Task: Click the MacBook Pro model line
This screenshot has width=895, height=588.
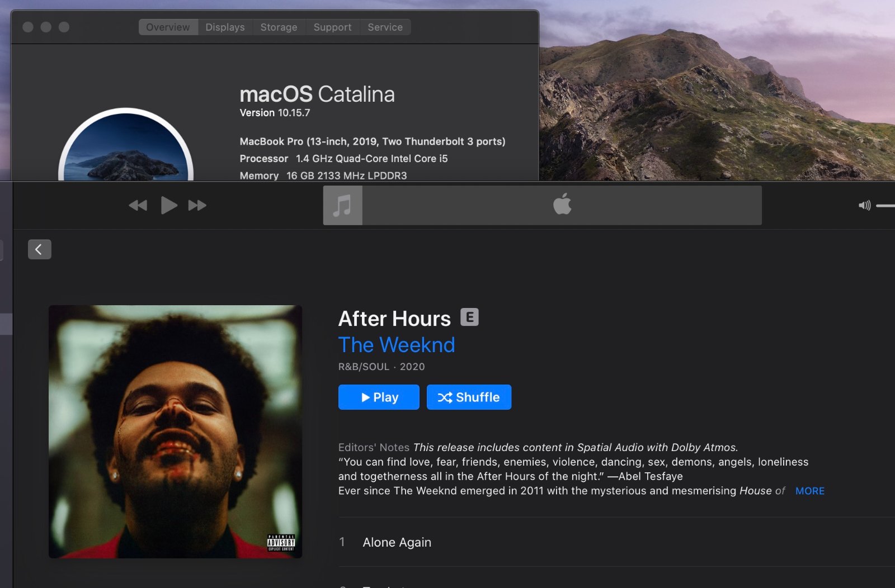Action: pos(373,141)
